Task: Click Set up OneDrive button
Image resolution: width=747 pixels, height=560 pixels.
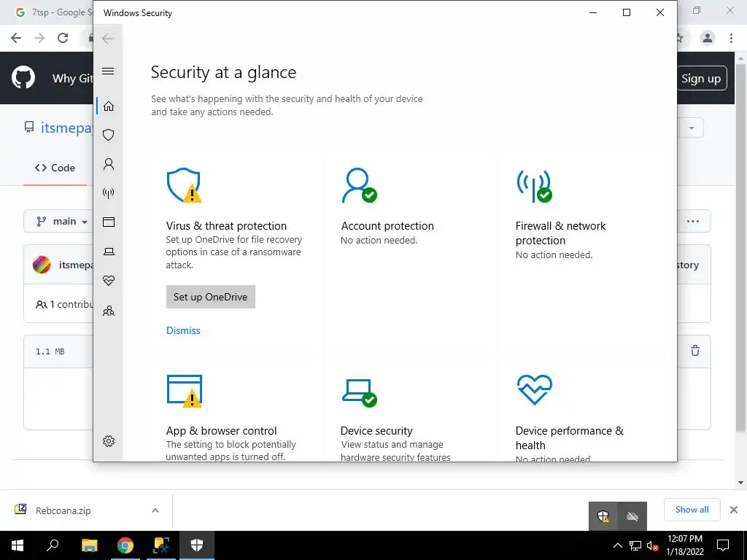Action: pyautogui.click(x=211, y=297)
